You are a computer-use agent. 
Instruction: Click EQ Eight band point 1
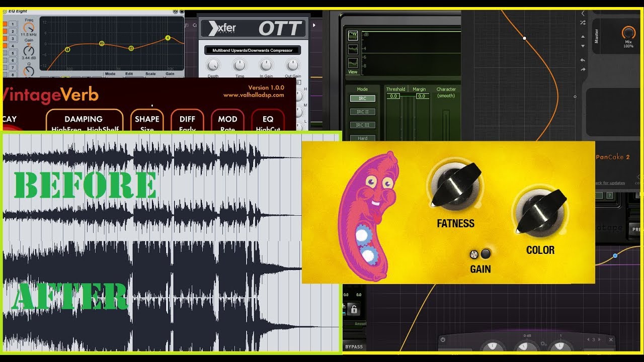pos(67,49)
